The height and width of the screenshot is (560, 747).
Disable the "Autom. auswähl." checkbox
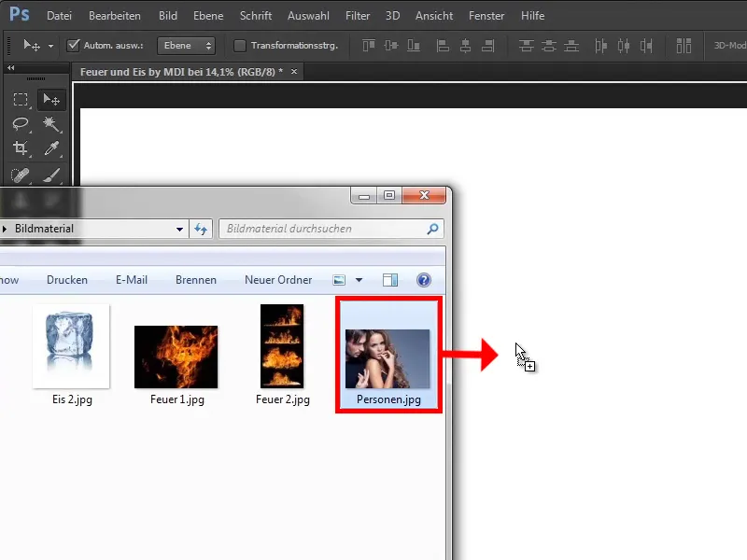(x=73, y=44)
